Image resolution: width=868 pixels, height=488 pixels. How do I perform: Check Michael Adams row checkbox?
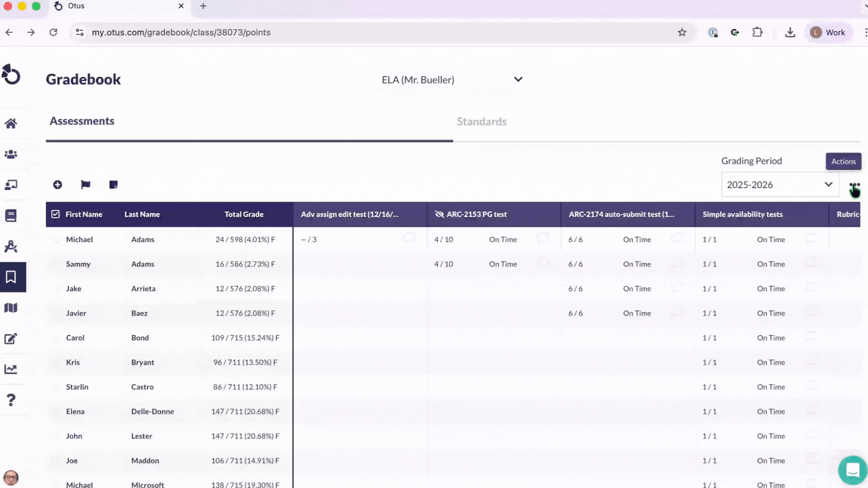(x=56, y=239)
